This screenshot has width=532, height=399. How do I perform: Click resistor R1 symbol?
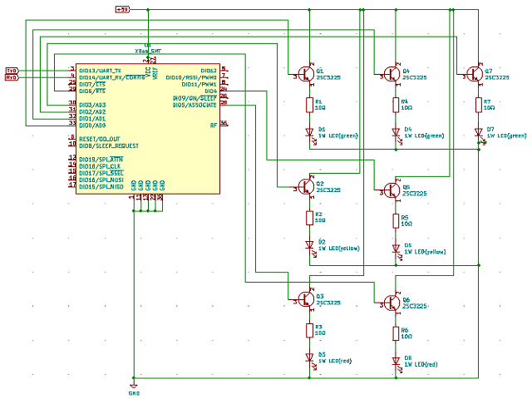tap(309, 105)
